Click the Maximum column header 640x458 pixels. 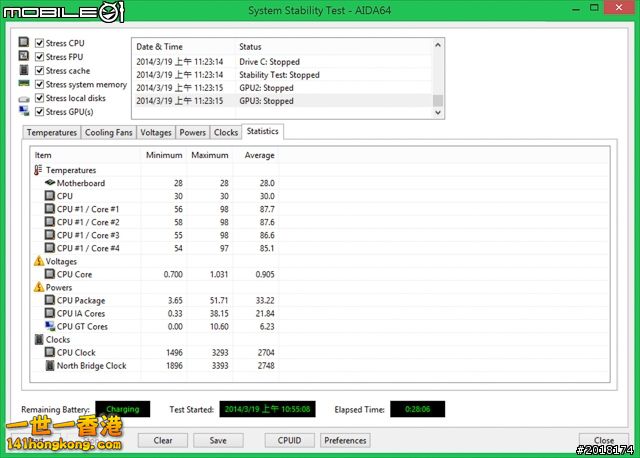pyautogui.click(x=210, y=155)
